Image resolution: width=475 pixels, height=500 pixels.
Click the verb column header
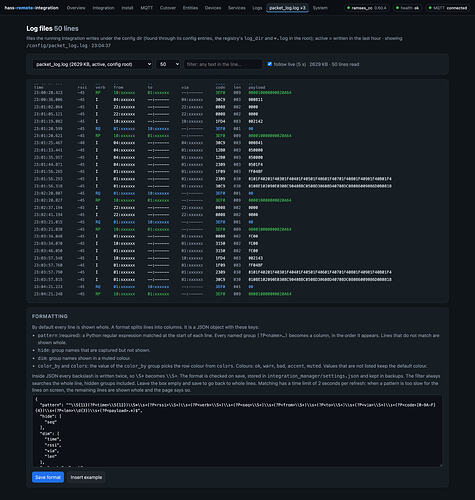click(100, 87)
